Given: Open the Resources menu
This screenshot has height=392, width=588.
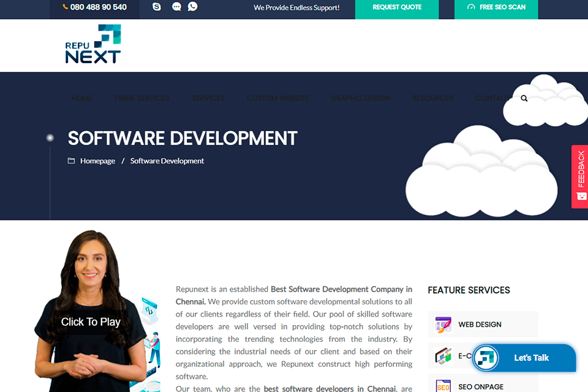Looking at the screenshot, I should click(432, 98).
